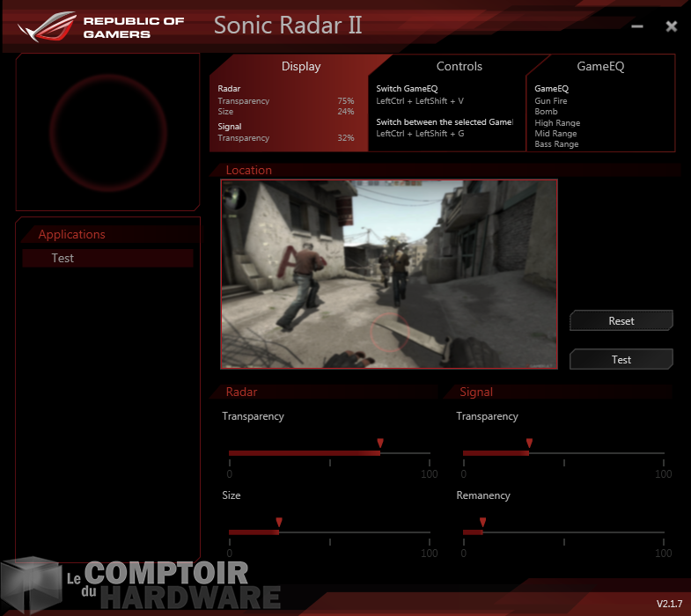
Task: Click the High Range GameEQ entry
Action: pyautogui.click(x=557, y=123)
